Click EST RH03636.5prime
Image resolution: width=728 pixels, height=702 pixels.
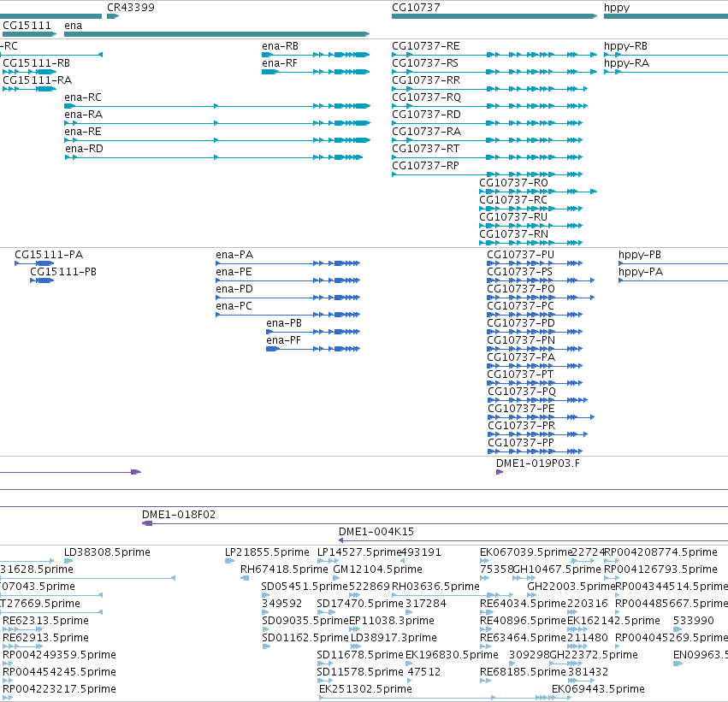click(x=453, y=595)
